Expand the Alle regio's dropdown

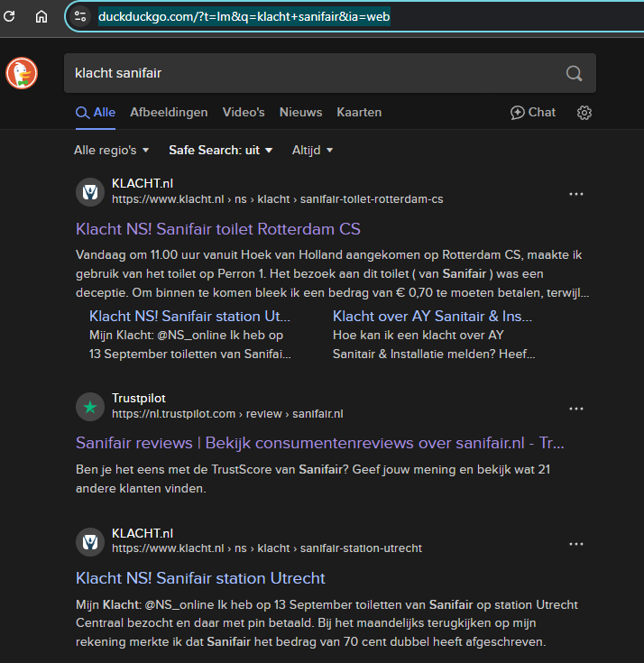pos(112,150)
